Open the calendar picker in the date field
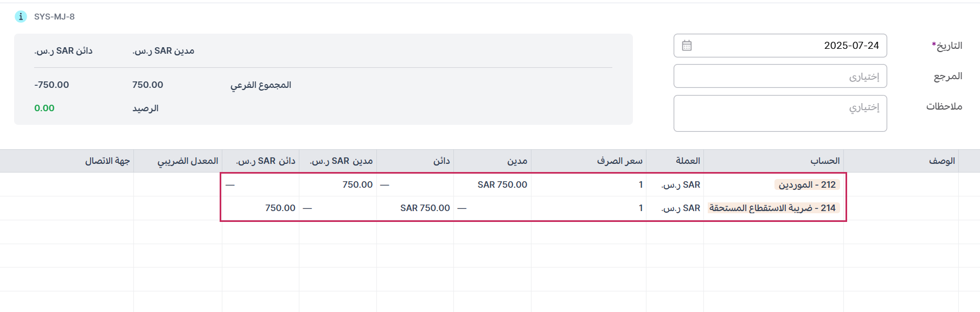Image resolution: width=980 pixels, height=312 pixels. [x=687, y=46]
